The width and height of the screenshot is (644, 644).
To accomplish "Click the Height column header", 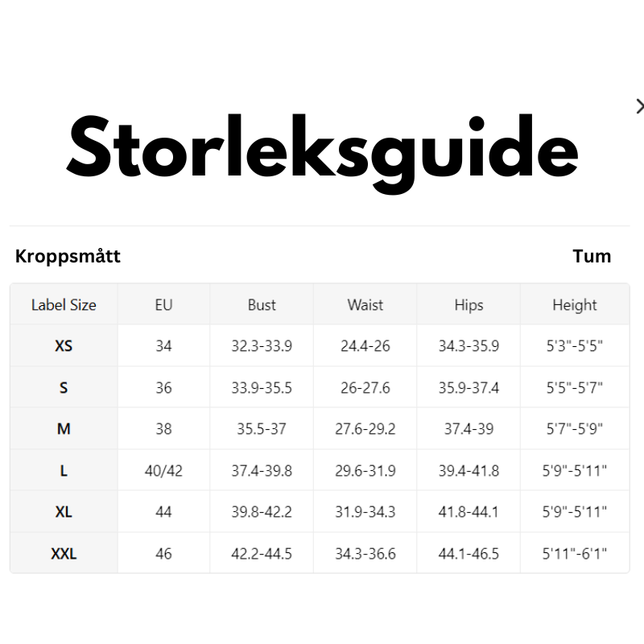I will 575,305.
